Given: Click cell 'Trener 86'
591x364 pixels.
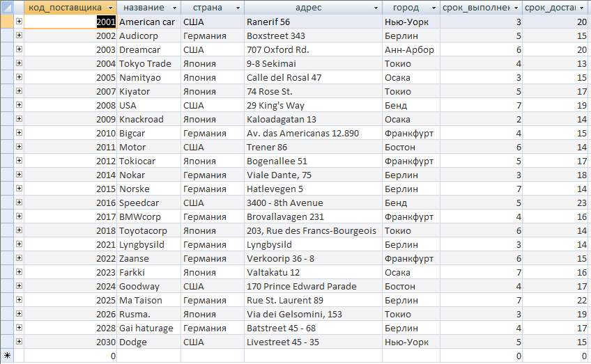Looking at the screenshot, I should 313,147.
